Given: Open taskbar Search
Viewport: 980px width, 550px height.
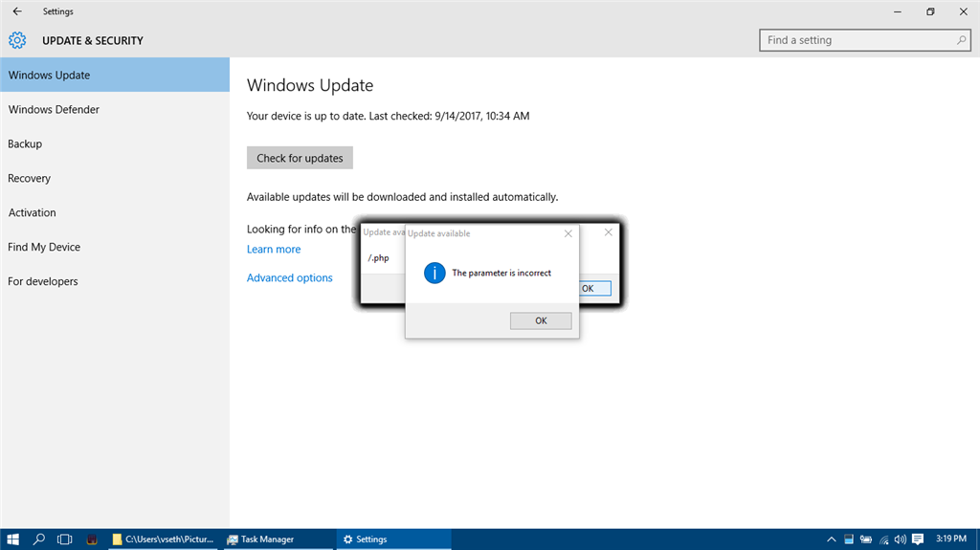Looking at the screenshot, I should coord(38,539).
